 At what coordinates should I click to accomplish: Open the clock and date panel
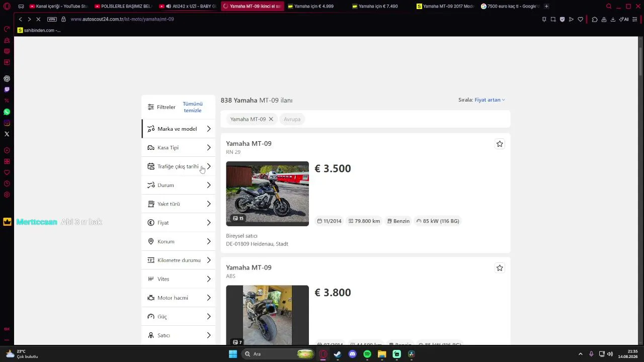click(x=628, y=354)
